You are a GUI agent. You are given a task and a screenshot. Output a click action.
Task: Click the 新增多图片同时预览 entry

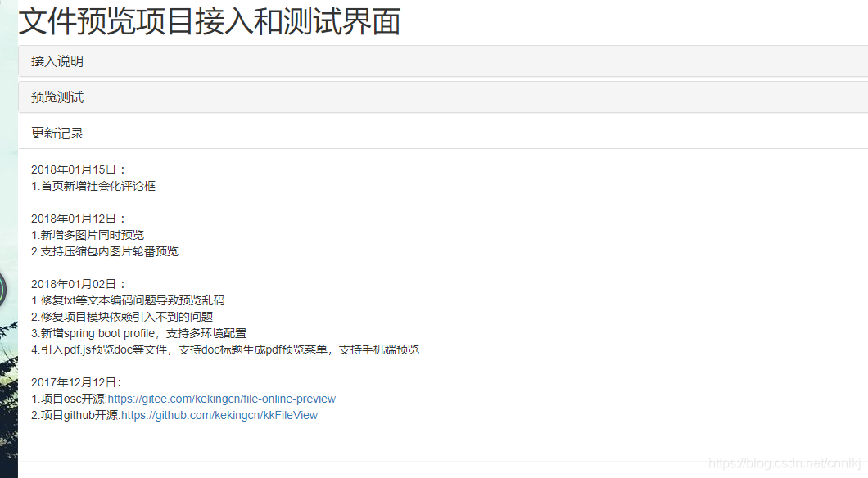tap(88, 235)
